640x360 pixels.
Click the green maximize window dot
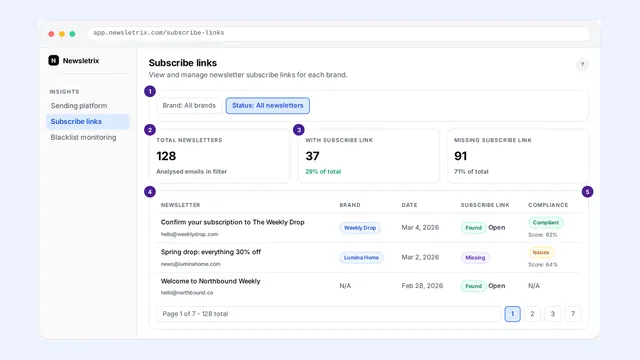coord(72,34)
